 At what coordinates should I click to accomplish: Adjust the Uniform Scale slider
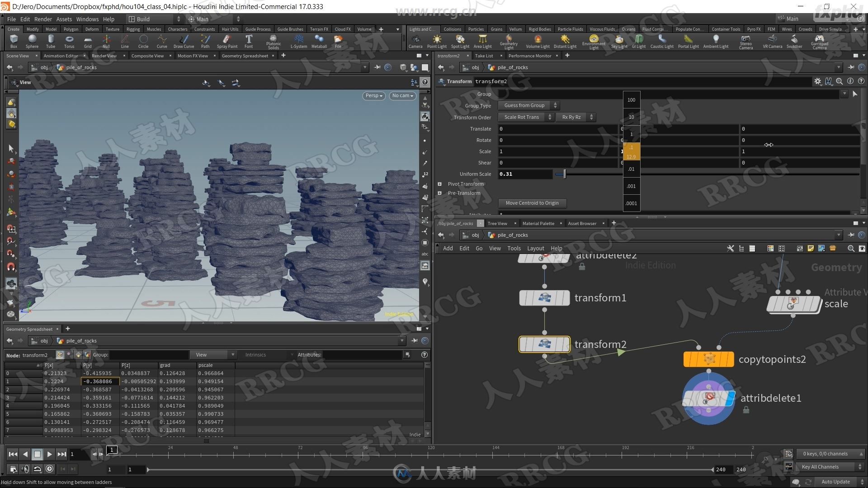tap(565, 174)
